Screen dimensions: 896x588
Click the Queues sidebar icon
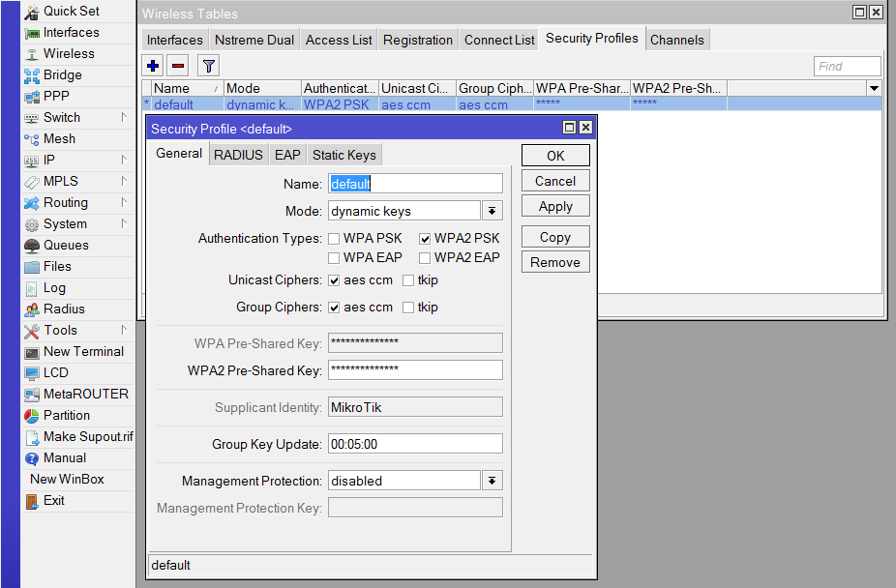coord(32,246)
